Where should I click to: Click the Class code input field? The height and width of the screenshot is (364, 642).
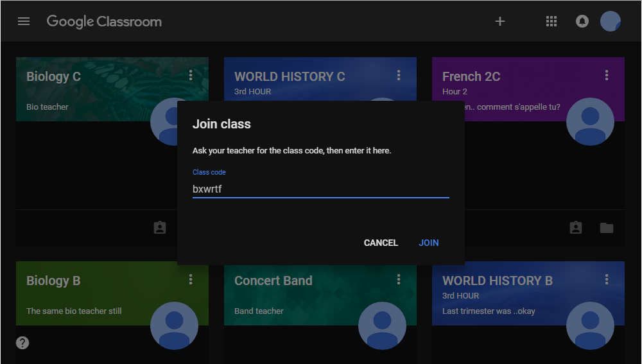point(320,189)
